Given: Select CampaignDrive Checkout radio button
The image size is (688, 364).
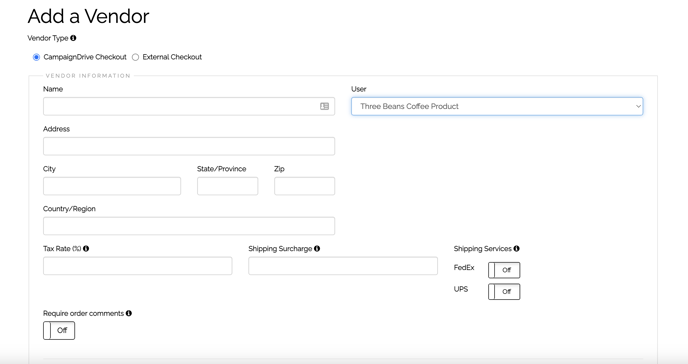Looking at the screenshot, I should click(36, 57).
